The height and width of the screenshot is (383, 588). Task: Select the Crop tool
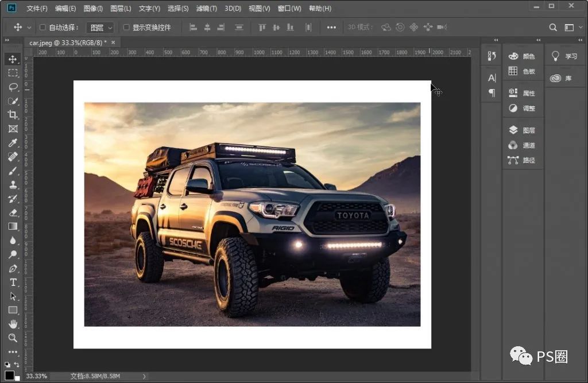(x=13, y=115)
